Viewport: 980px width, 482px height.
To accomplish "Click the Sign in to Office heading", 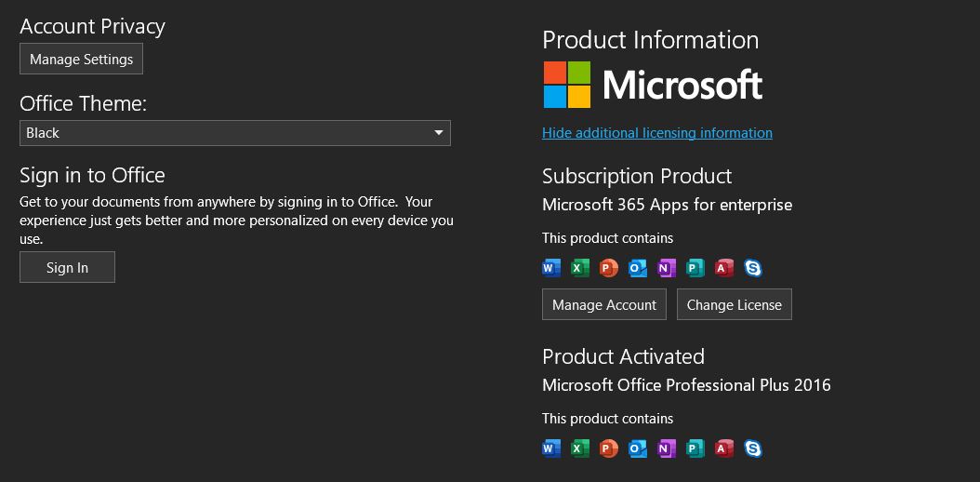I will click(x=92, y=175).
